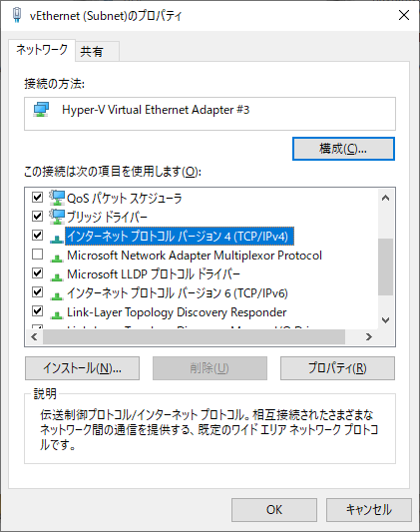
Task: Click the vEthernet title bar adapter icon
Action: [x=16, y=15]
